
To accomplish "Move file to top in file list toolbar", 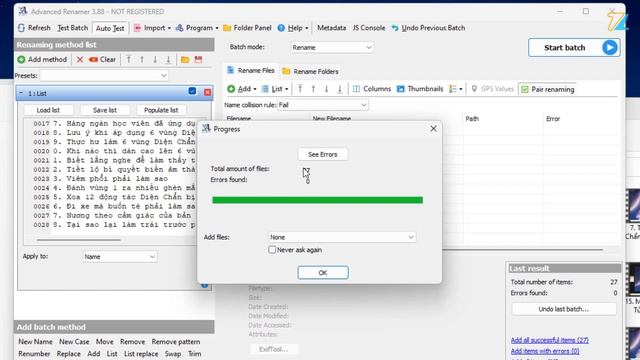I will (x=300, y=89).
